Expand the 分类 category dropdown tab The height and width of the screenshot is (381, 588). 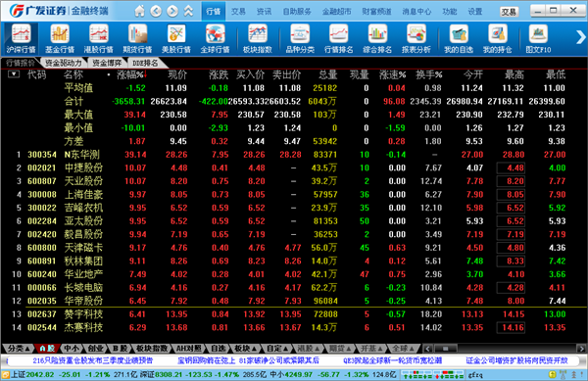(x=18, y=349)
